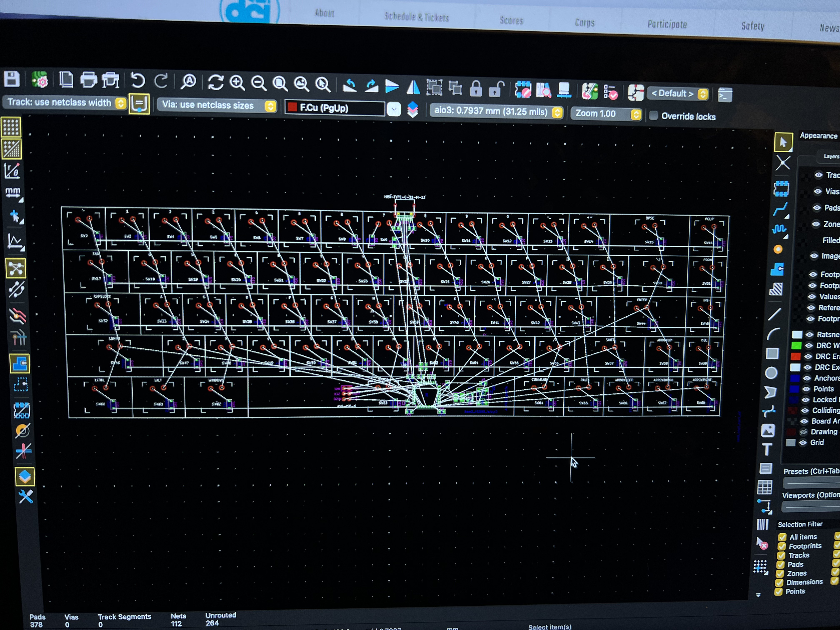Open Participate in the browser navigation
This screenshot has width=840, height=630.
click(x=667, y=25)
